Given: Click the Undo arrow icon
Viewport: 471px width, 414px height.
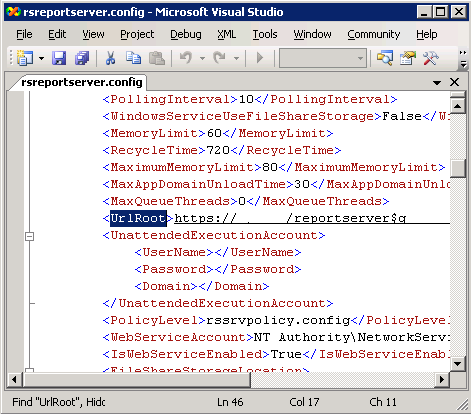Looking at the screenshot, I should point(186,58).
